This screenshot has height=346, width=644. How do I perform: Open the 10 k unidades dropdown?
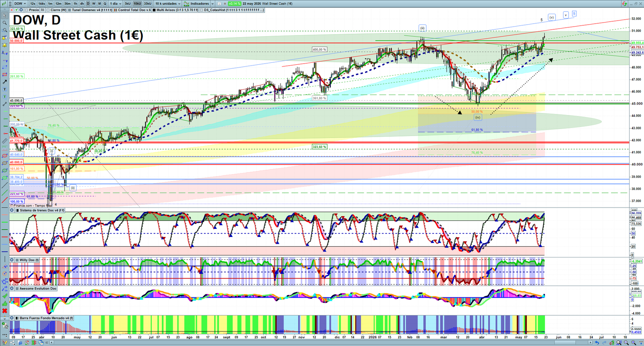[x=168, y=4]
